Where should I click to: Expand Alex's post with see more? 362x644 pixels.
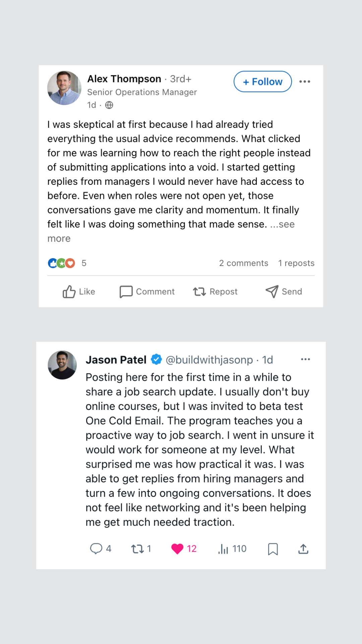[283, 224]
